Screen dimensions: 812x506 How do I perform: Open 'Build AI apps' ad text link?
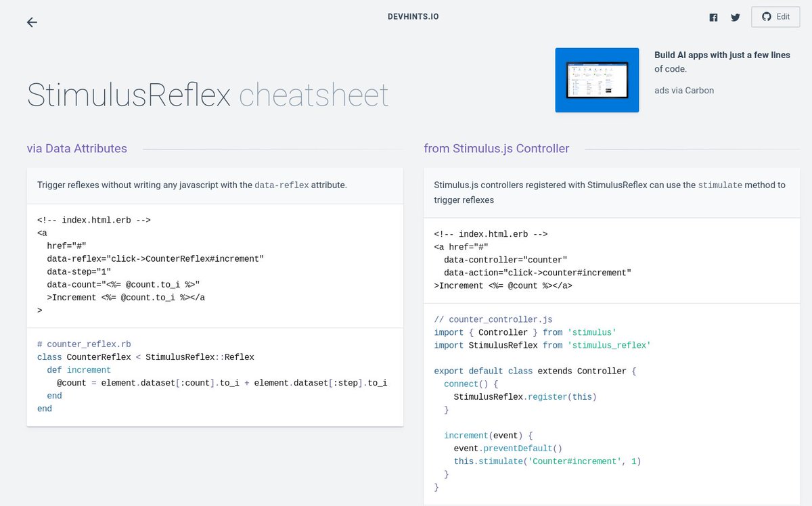722,62
